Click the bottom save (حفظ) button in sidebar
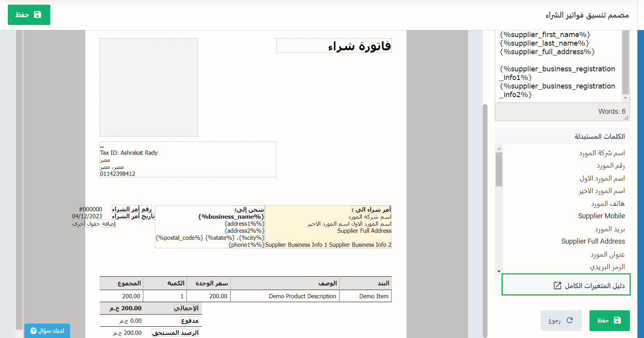This screenshot has height=338, width=644. pos(609,320)
